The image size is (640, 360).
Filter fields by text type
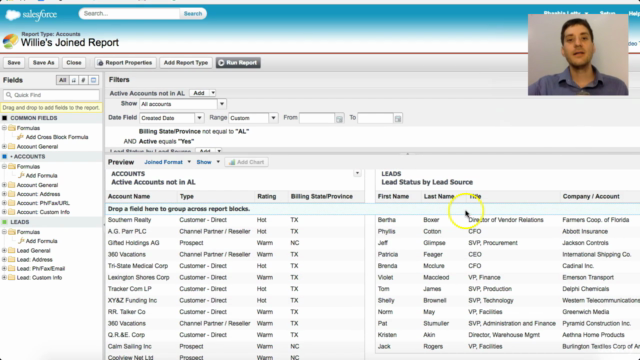(x=73, y=80)
